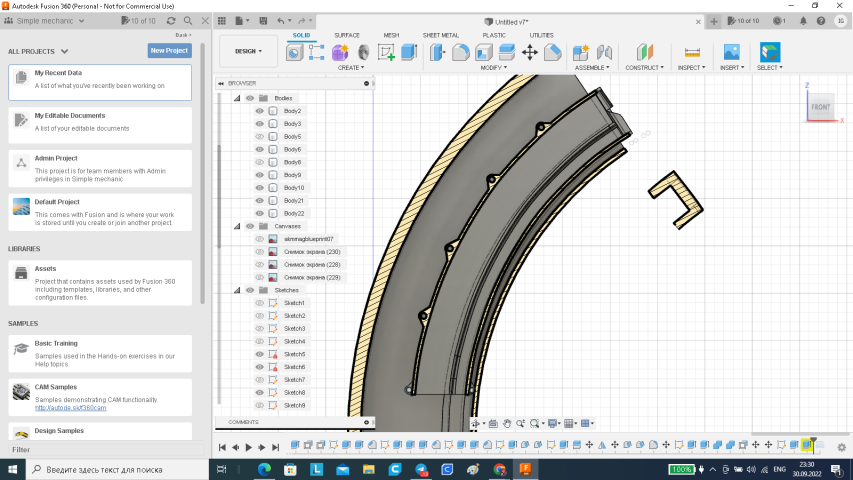Toggle visibility of Sketch8

(259, 392)
